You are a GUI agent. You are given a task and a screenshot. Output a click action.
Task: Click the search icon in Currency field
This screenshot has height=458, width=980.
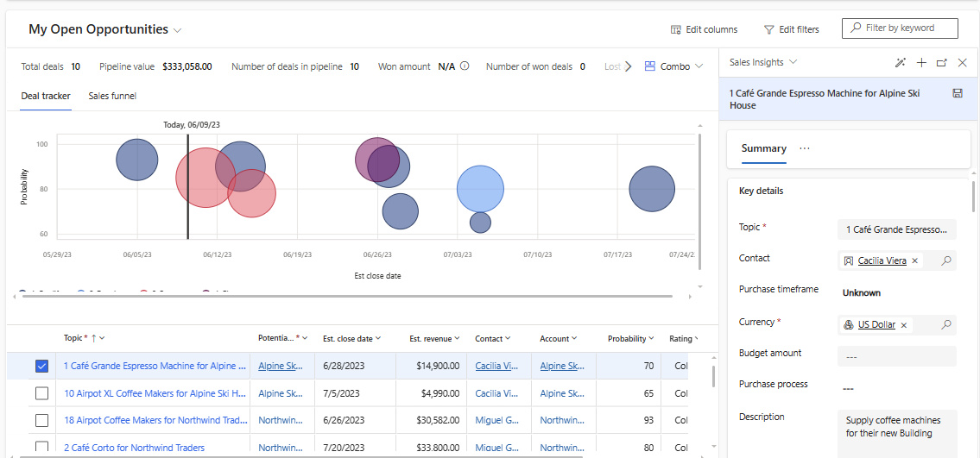click(946, 324)
